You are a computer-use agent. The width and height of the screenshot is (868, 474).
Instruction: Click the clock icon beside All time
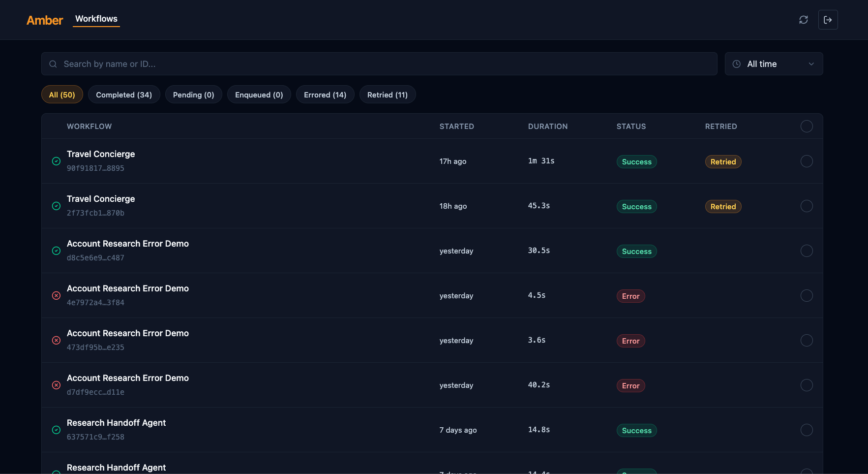click(x=737, y=64)
